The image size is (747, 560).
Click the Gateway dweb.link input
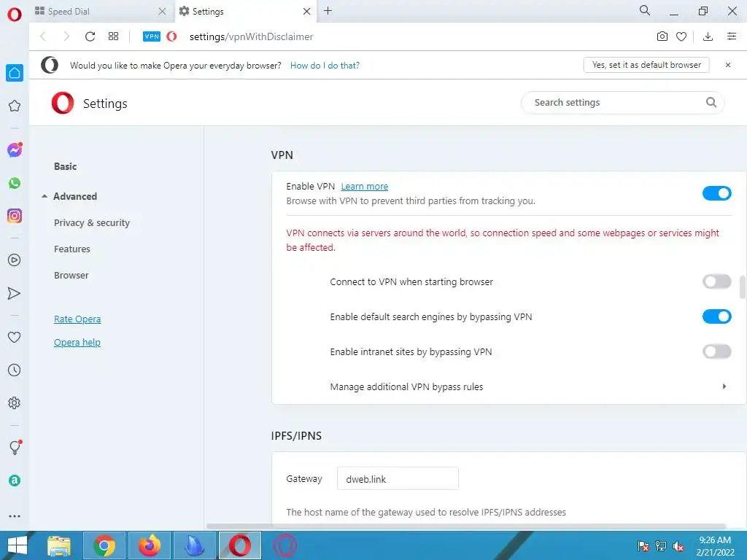pyautogui.click(x=398, y=478)
